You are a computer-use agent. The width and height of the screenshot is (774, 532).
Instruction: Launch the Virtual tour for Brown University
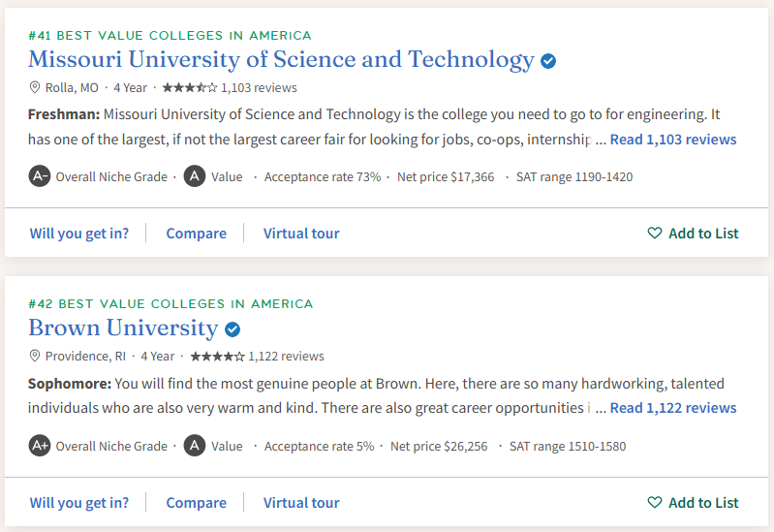pyautogui.click(x=301, y=503)
